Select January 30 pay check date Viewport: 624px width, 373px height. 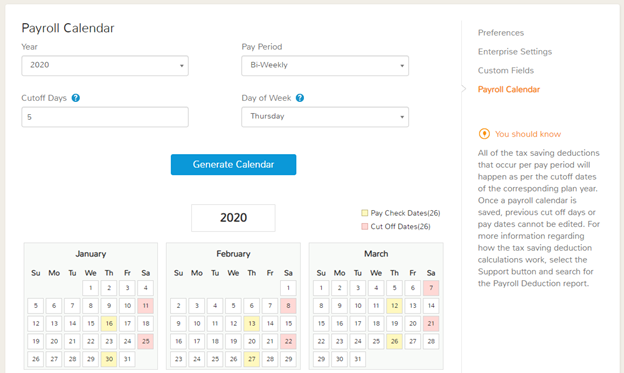point(109,359)
